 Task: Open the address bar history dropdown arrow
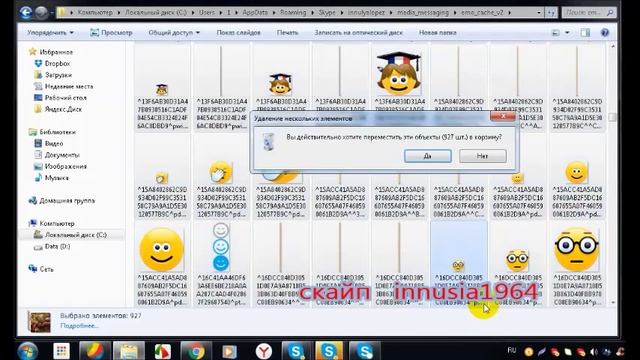pos(539,13)
